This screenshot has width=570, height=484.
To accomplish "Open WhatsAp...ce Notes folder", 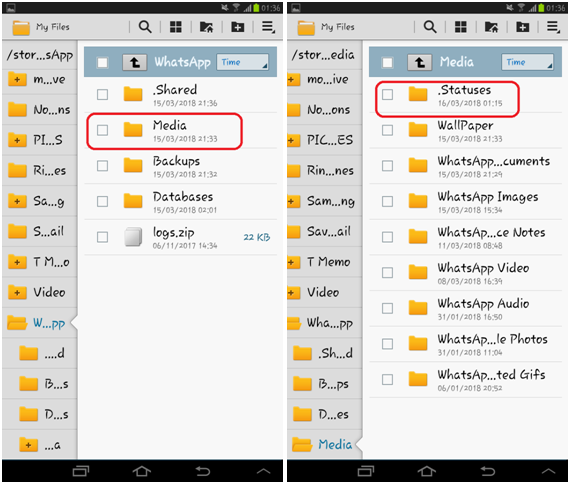I will coord(466,237).
